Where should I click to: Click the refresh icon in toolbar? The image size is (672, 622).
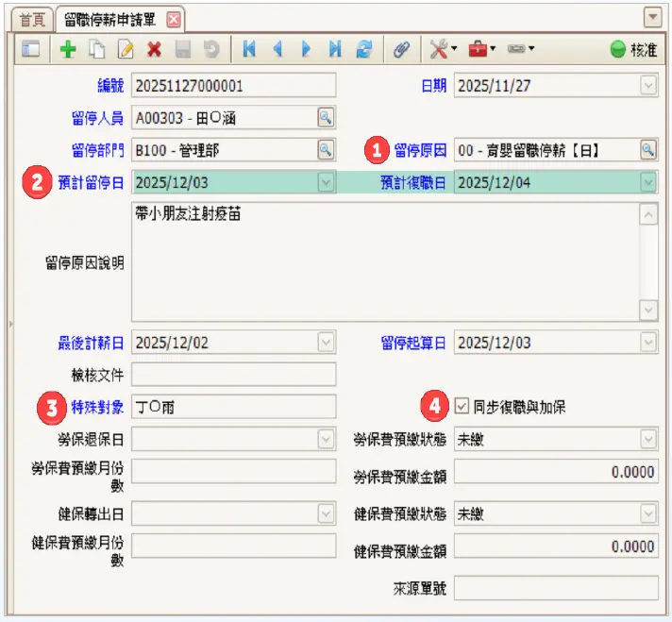(364, 50)
